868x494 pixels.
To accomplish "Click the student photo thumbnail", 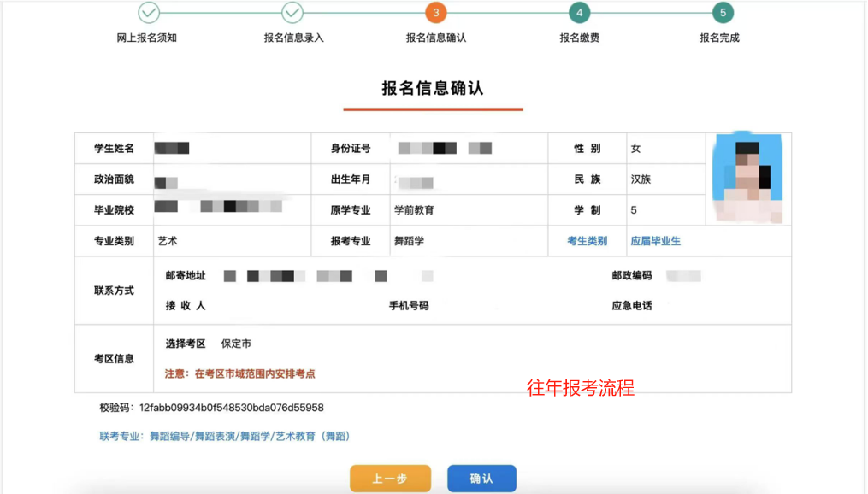I will tap(747, 178).
